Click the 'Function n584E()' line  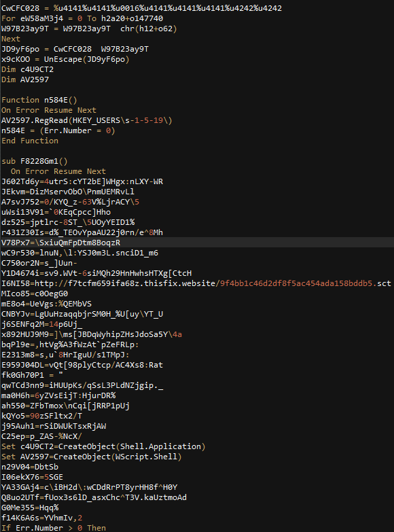point(39,100)
